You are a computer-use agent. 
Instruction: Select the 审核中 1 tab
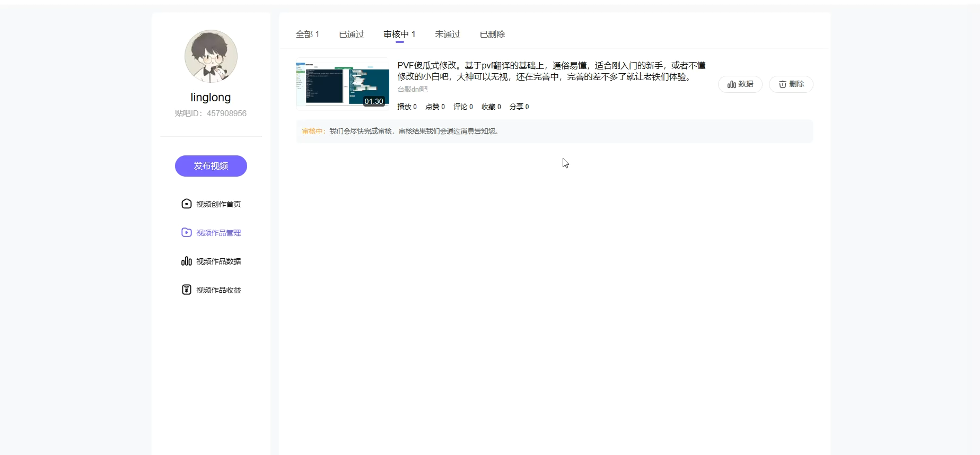(399, 34)
